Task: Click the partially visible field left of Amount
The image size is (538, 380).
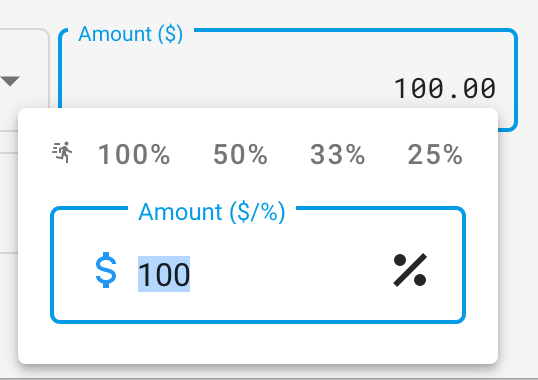Action: (x=24, y=80)
